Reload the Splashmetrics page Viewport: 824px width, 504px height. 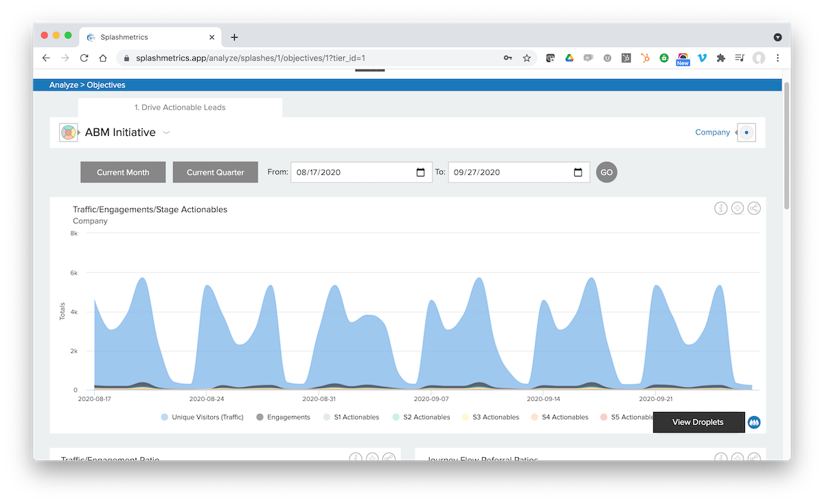tap(84, 58)
